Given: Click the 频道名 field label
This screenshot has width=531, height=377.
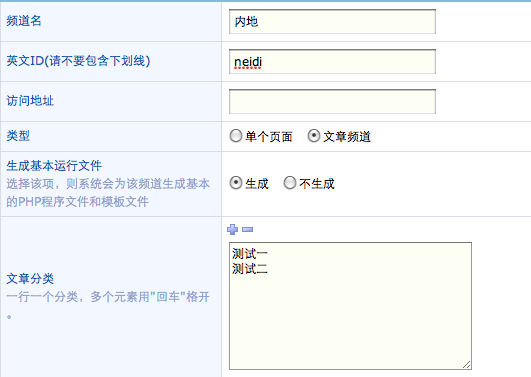Looking at the screenshot, I should pyautogui.click(x=24, y=21).
